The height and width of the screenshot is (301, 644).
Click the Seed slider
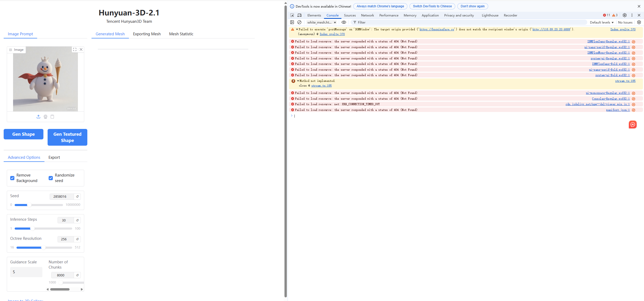click(39, 205)
